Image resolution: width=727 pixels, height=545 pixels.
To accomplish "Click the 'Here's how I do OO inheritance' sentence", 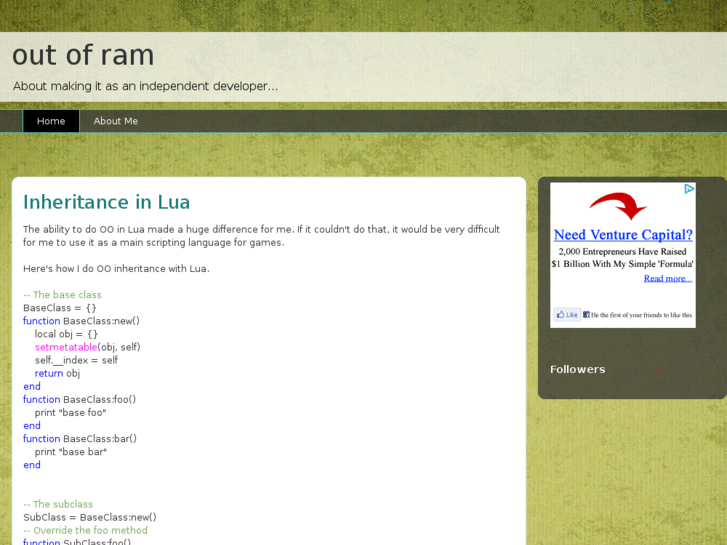I will [116, 269].
